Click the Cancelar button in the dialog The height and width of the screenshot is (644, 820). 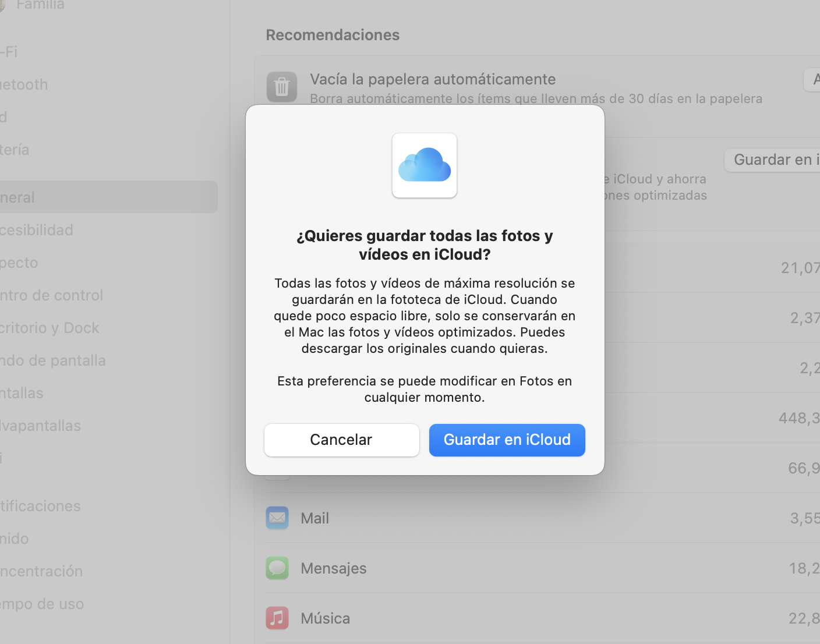(341, 440)
